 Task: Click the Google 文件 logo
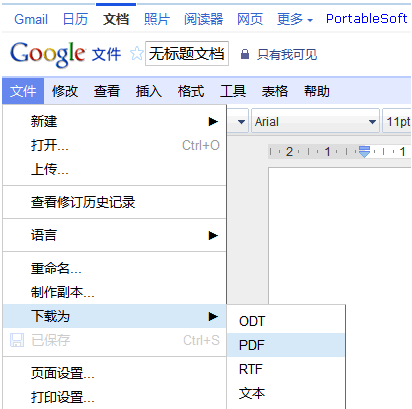point(65,54)
